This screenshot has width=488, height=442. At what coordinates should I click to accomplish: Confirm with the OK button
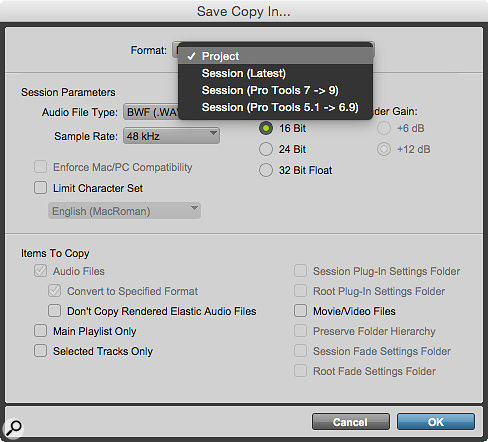[x=436, y=422]
